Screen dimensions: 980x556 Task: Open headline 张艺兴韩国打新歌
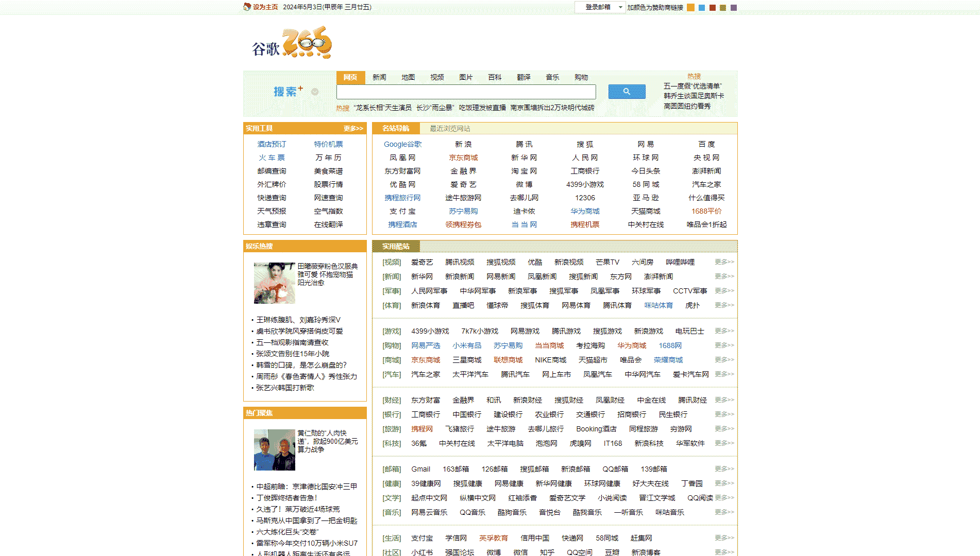pyautogui.click(x=285, y=388)
